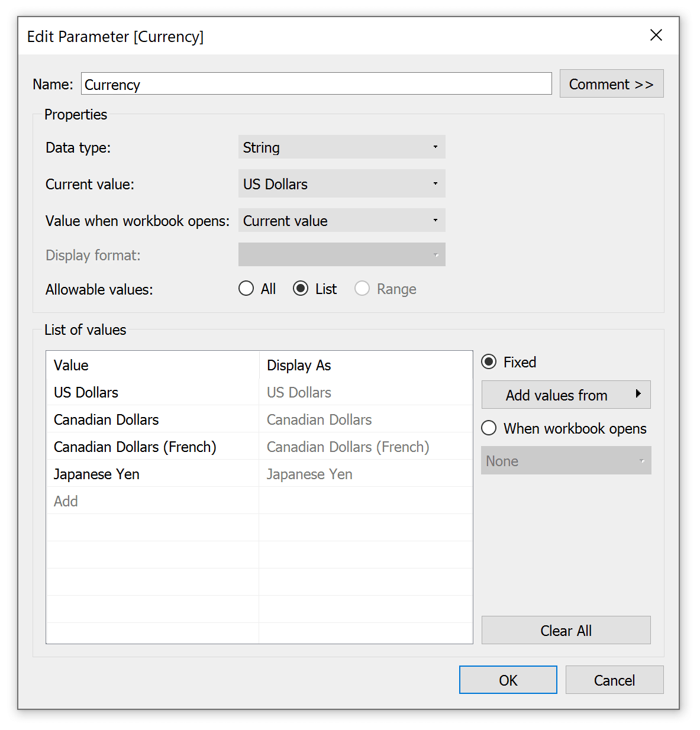Screen dimensions: 700x730
Task: Confirm changes with the OK button
Action: [x=508, y=680]
